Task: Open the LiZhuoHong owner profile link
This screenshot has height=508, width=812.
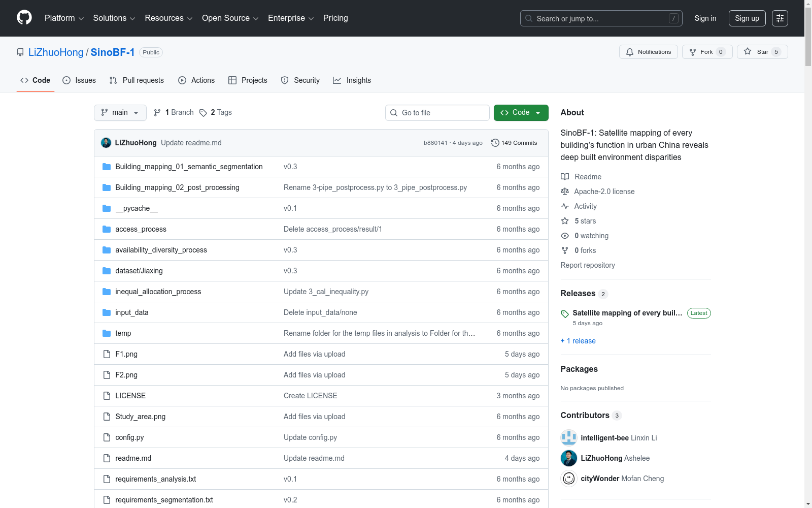Action: [x=56, y=52]
